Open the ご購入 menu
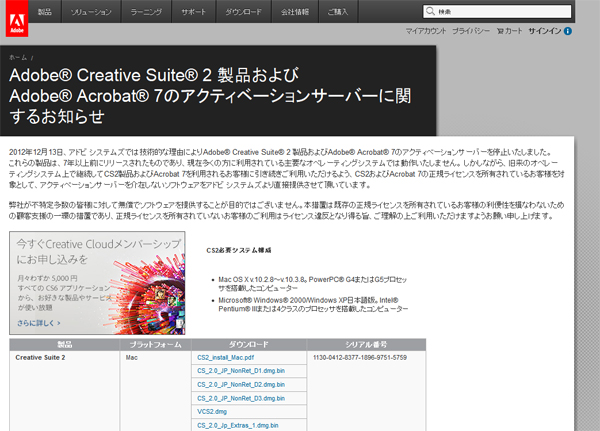 click(338, 11)
